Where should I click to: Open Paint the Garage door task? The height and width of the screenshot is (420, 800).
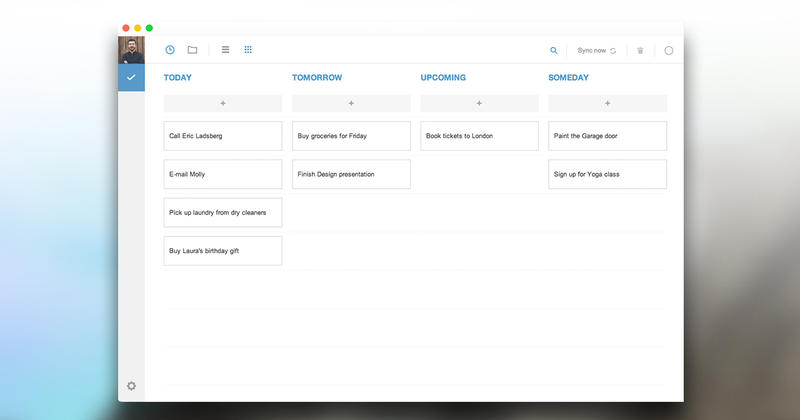(607, 136)
